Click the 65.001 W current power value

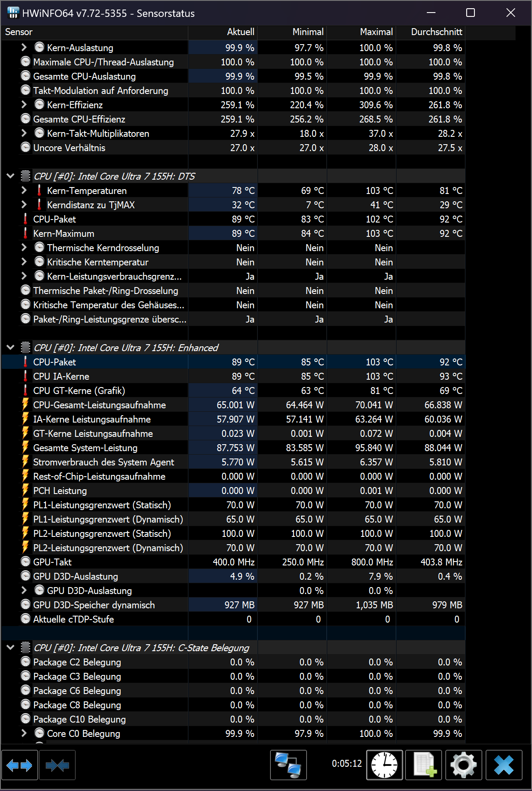tap(235, 405)
